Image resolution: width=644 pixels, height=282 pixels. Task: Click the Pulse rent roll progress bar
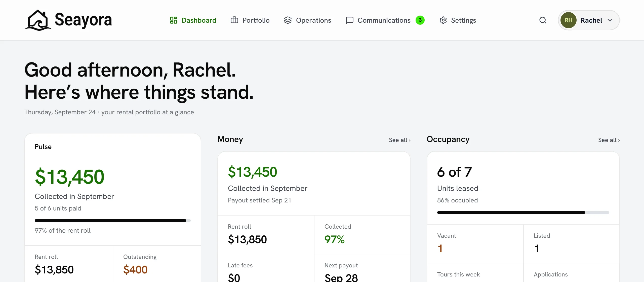point(113,221)
